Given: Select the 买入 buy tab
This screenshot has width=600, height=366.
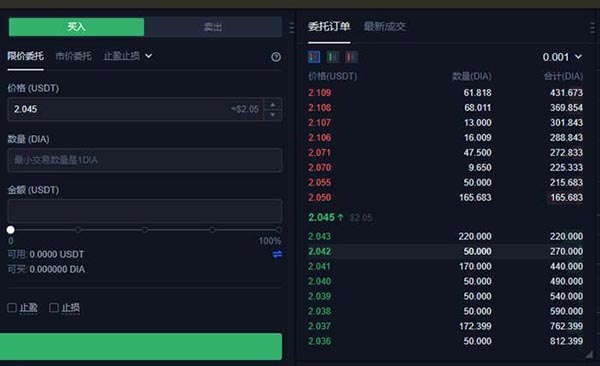Looking at the screenshot, I should click(76, 27).
